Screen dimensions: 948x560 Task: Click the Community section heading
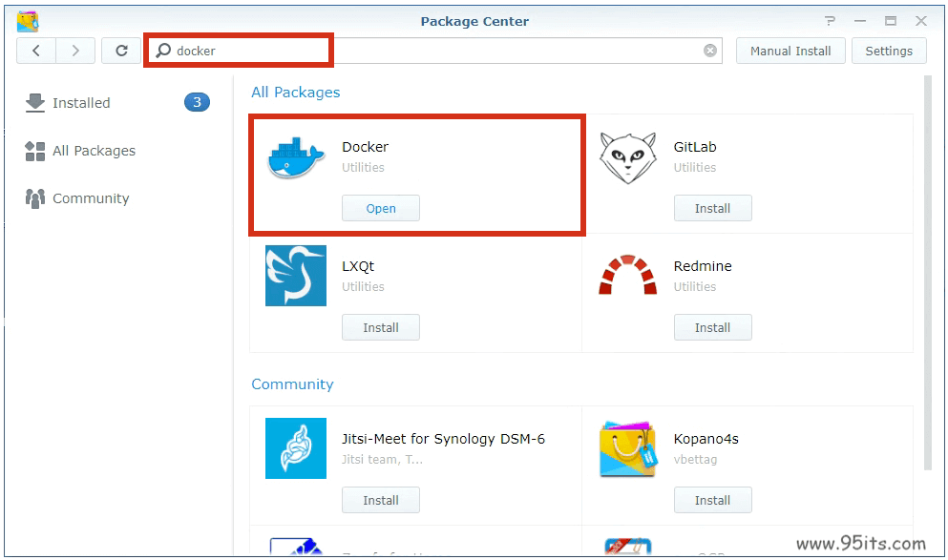293,384
